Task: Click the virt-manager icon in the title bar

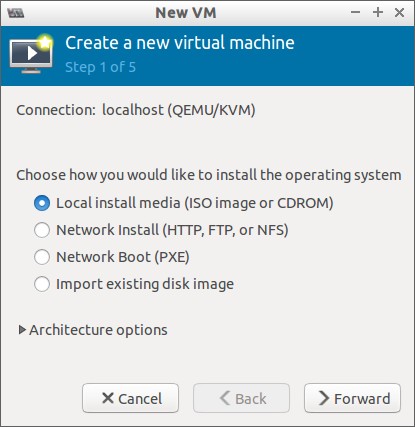Action: coord(16,13)
